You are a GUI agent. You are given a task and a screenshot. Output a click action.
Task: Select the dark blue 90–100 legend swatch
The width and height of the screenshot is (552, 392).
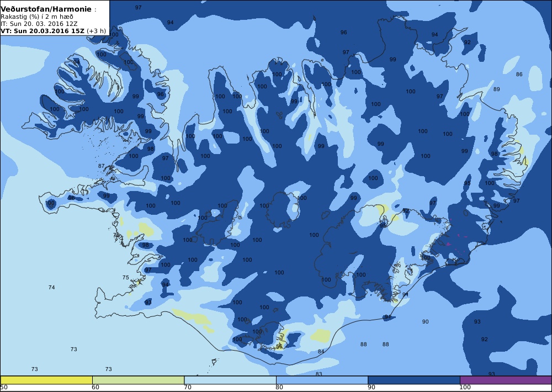[414, 380]
